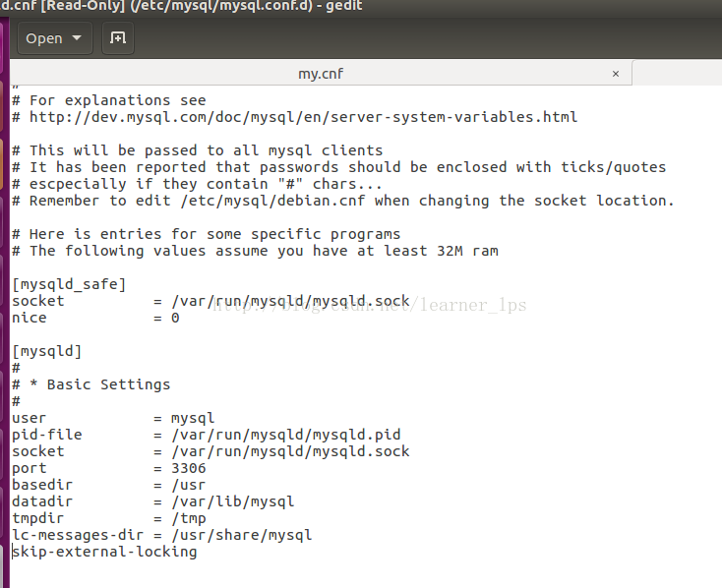722x588 pixels.
Task: Click the Basic Settings comment line
Action: coord(99,384)
